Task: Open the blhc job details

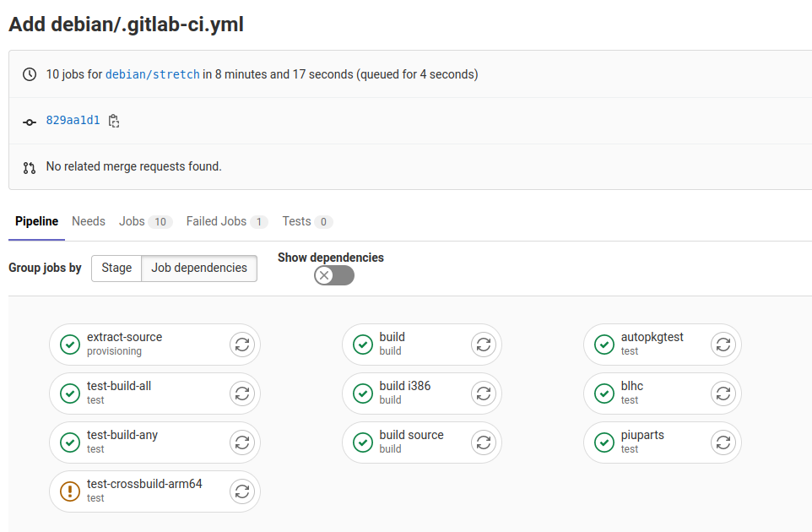Action: pos(632,387)
